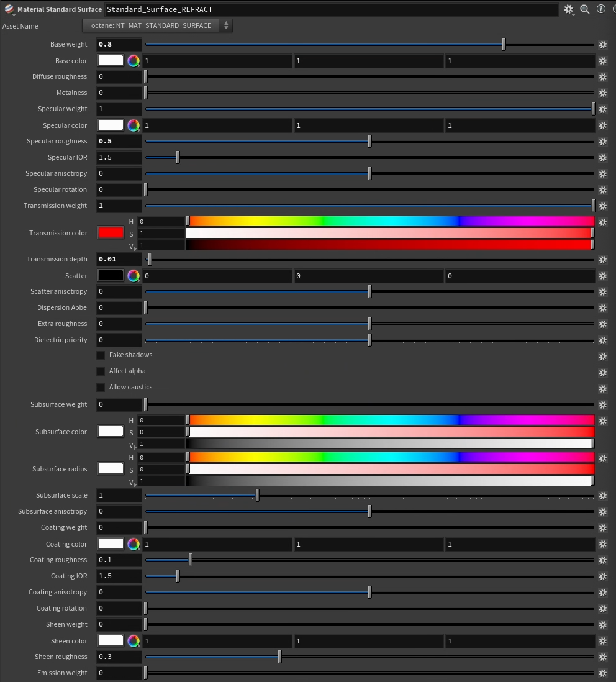The width and height of the screenshot is (616, 682).
Task: Click the Subsurface anisotropy label
Action: (x=53, y=512)
